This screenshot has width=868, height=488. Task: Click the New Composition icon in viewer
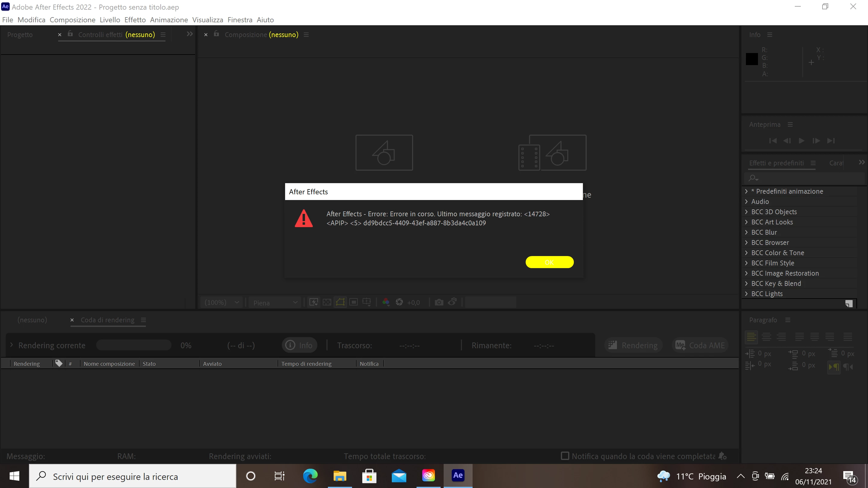pos(384,152)
